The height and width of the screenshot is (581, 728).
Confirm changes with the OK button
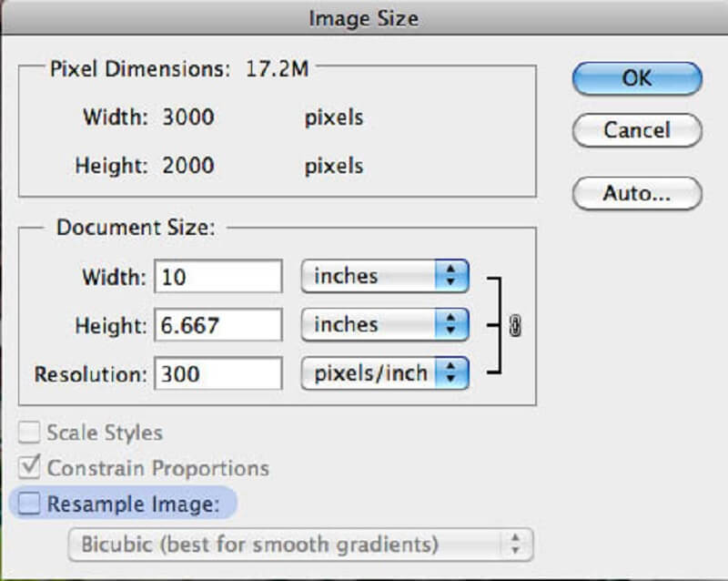click(x=636, y=78)
